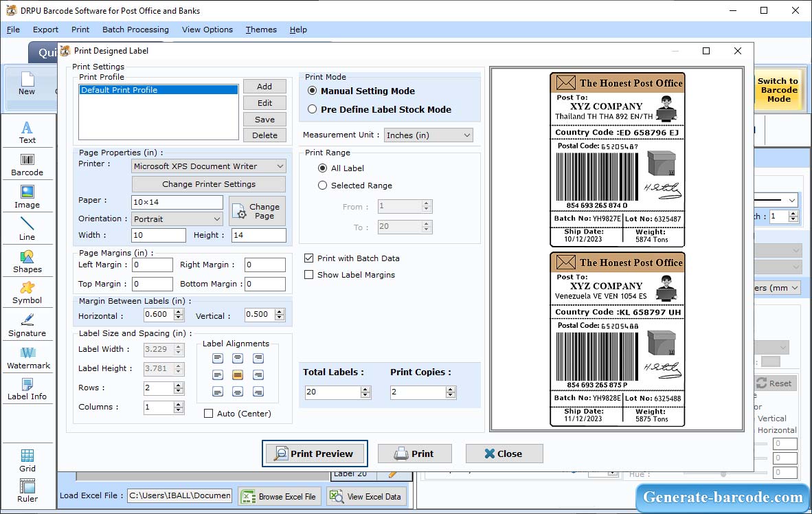Check the Auto (Center) alignment box
This screenshot has width=812, height=514.
click(x=208, y=414)
